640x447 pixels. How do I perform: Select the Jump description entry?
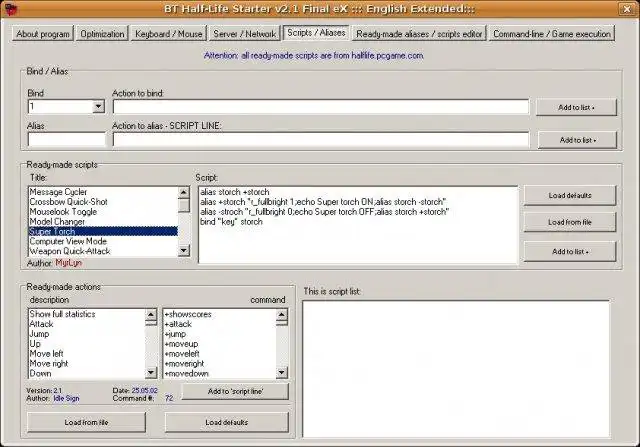tap(87, 334)
